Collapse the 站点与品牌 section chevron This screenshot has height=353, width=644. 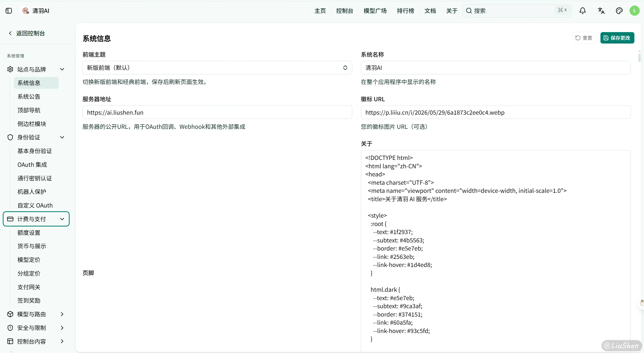(62, 69)
